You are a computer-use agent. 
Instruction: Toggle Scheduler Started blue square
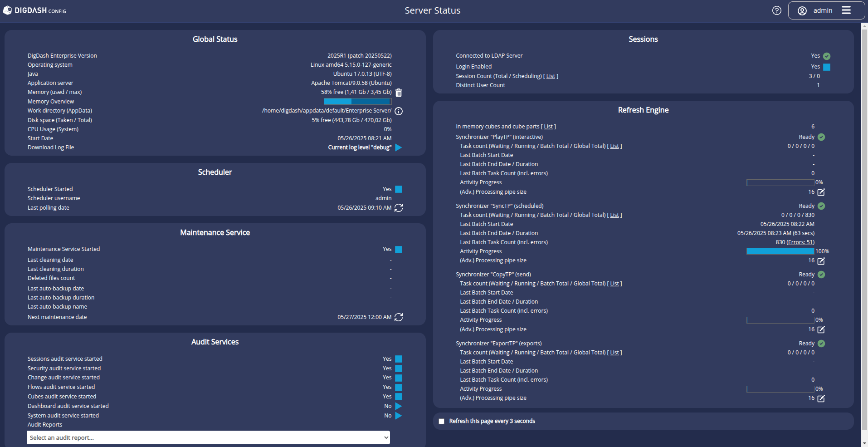[x=399, y=189]
